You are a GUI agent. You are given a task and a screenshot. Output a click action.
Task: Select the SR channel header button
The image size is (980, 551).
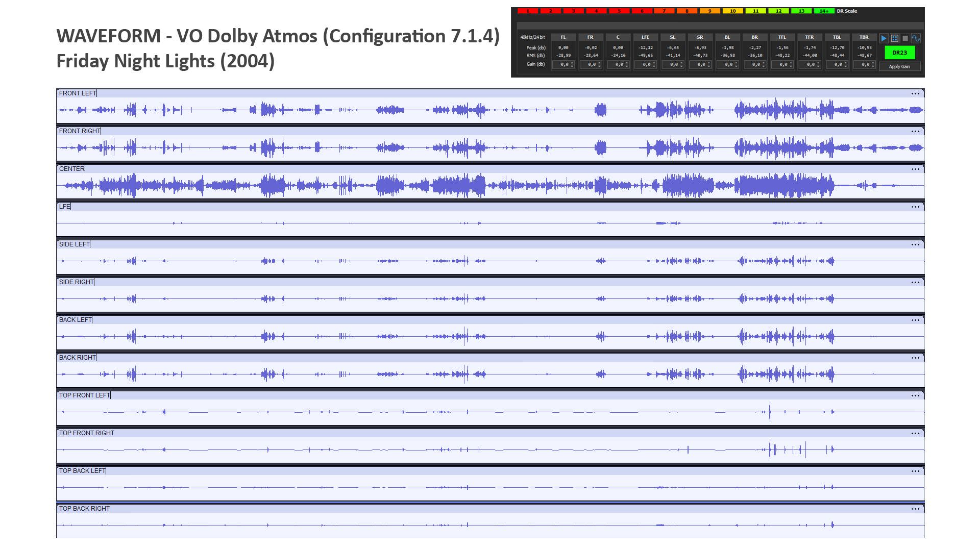click(700, 37)
